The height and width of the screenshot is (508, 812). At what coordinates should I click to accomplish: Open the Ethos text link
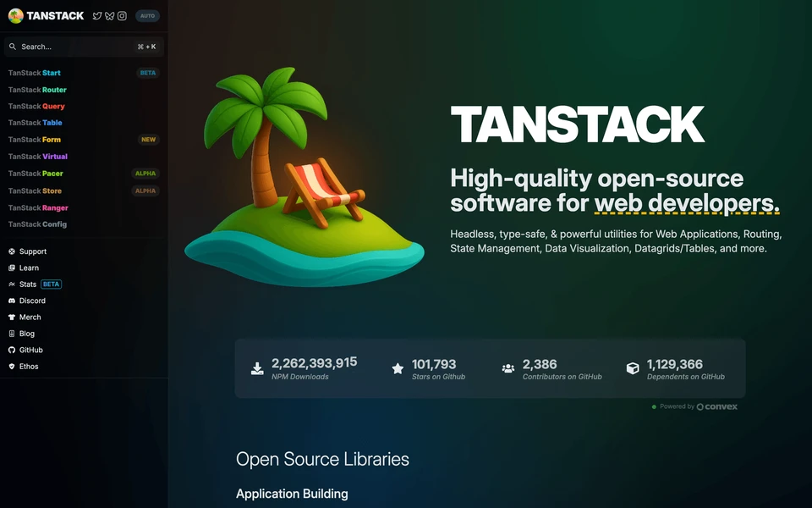[x=29, y=367]
